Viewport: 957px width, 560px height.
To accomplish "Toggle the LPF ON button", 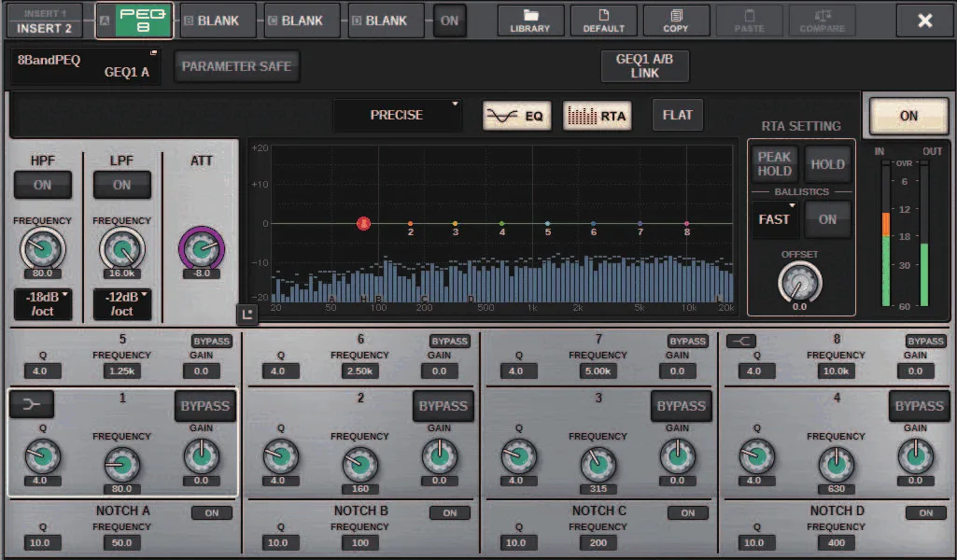I will [122, 185].
